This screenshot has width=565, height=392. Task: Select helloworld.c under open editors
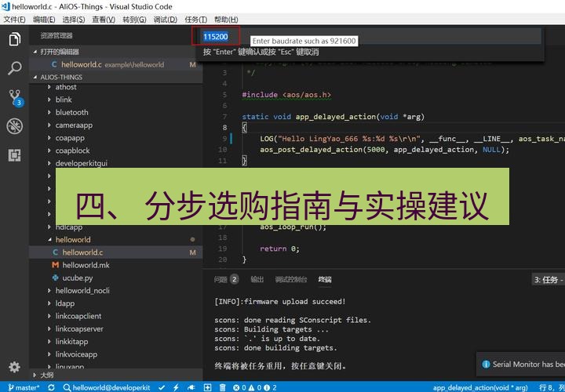116,64
